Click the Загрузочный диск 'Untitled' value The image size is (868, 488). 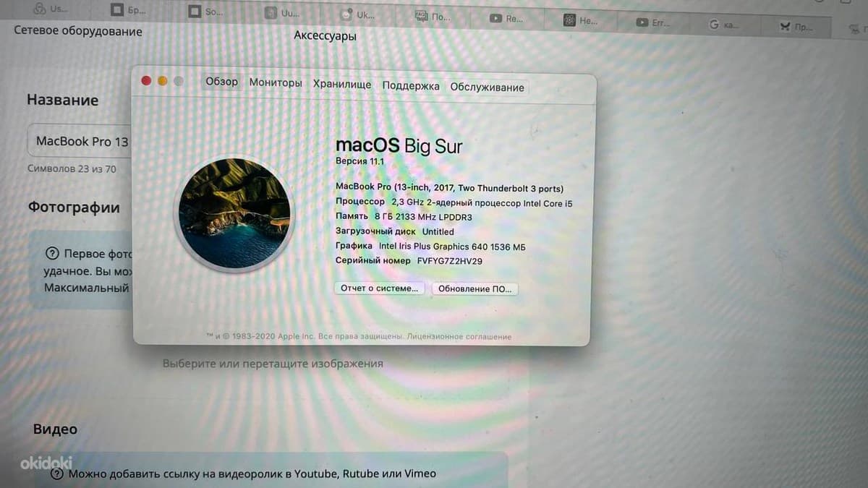coord(438,232)
